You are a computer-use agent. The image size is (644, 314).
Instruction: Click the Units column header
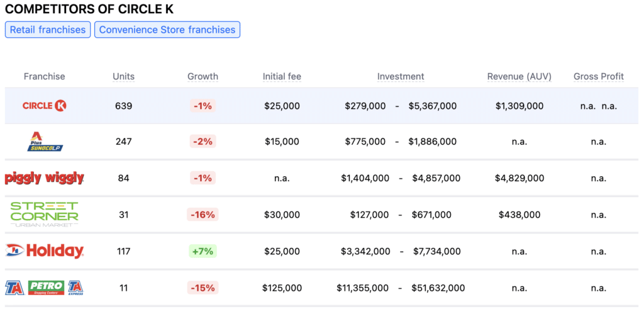tap(124, 76)
